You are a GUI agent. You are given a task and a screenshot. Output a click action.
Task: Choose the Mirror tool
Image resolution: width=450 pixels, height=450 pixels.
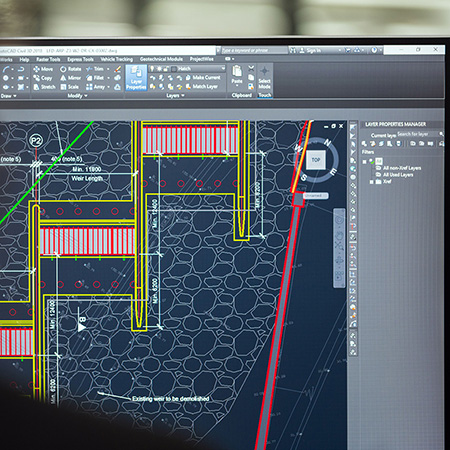70,78
